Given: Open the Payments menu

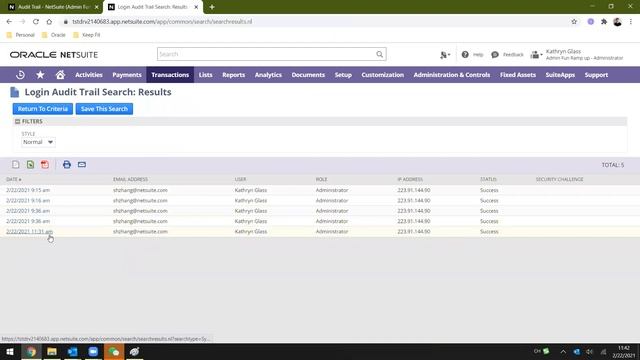Looking at the screenshot, I should [x=127, y=75].
